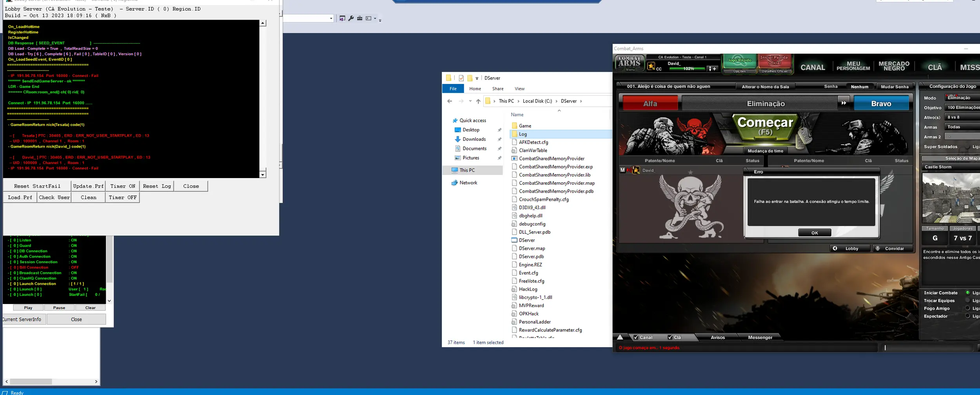
Task: Click the fast-forward arrows beside Eliminação
Action: (x=843, y=103)
